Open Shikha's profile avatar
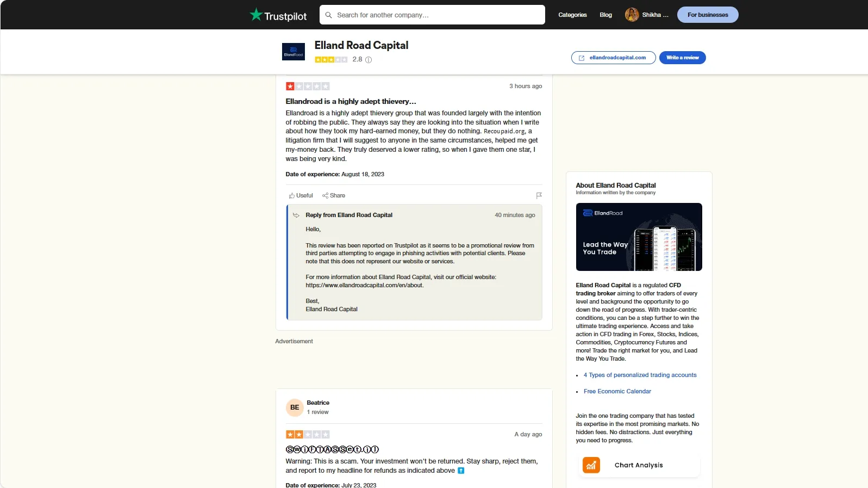The height and width of the screenshot is (488, 868). 632,15
